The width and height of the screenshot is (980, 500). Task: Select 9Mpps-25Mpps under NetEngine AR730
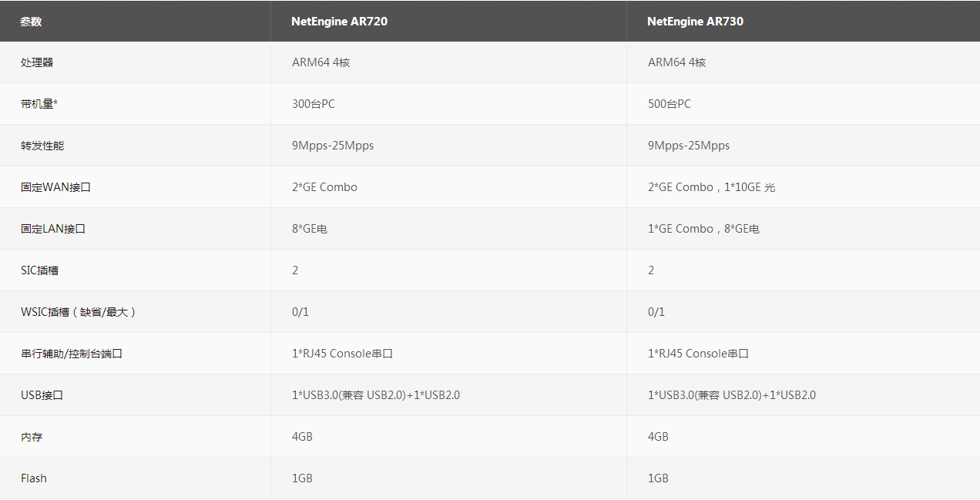coord(689,146)
